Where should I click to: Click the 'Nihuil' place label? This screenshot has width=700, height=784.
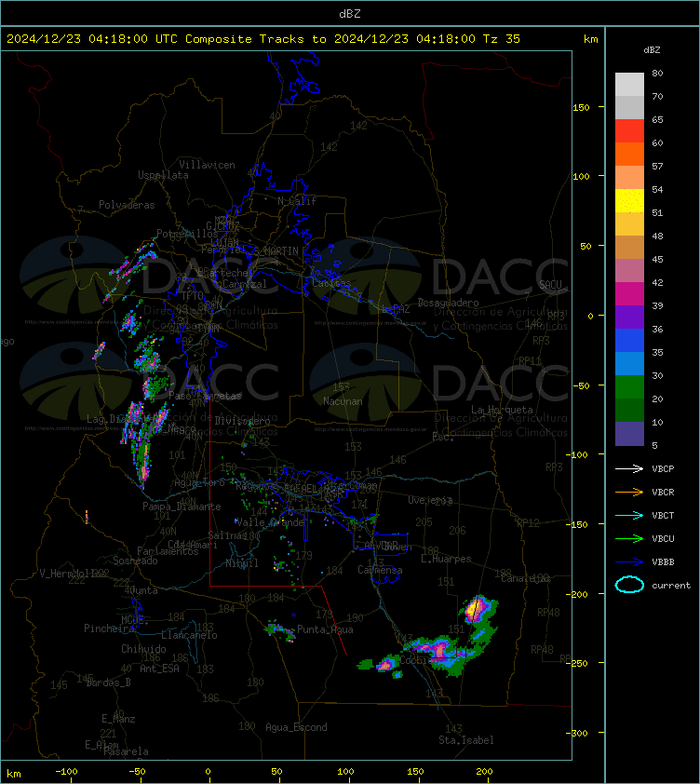[x=241, y=563]
